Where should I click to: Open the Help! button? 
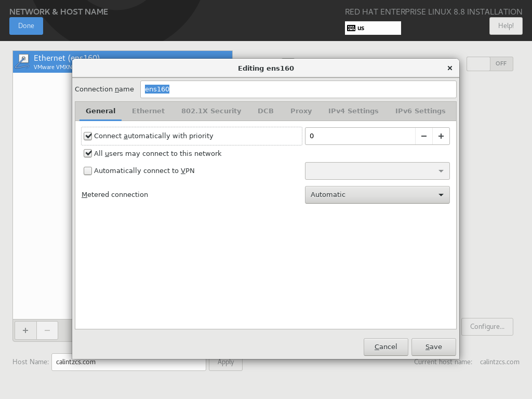click(506, 26)
